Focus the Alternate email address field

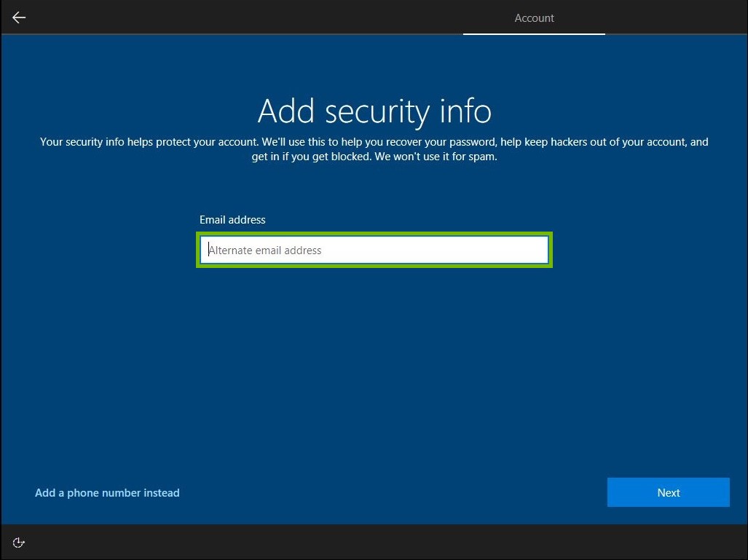[374, 250]
